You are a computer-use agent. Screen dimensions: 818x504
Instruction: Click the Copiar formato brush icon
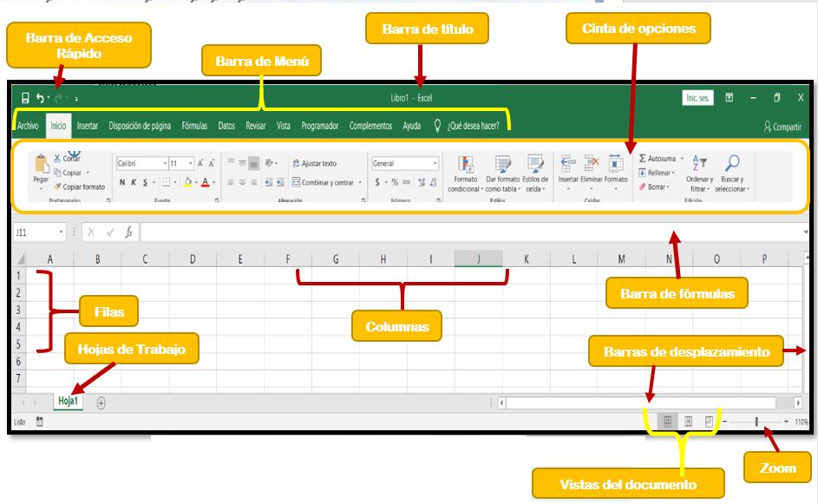coord(57,187)
